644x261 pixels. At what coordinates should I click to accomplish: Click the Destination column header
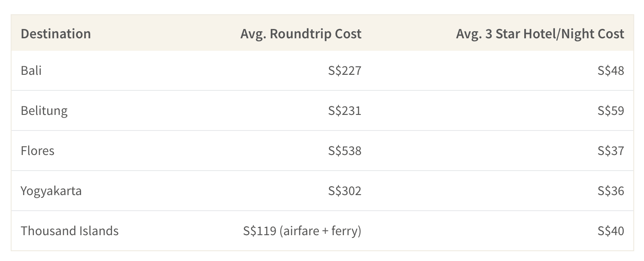tap(56, 34)
